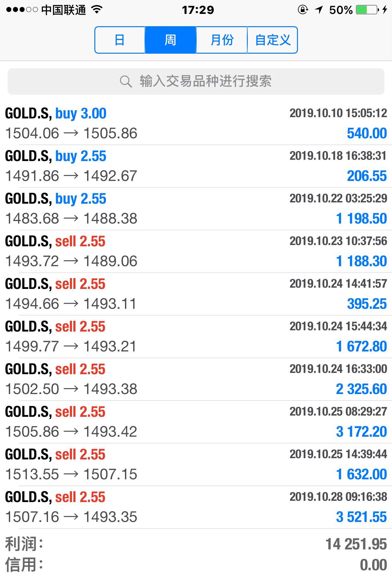Screen dimensions: 392x575
Task: Select the trade with profit 3 521.55
Action: click(x=196, y=507)
